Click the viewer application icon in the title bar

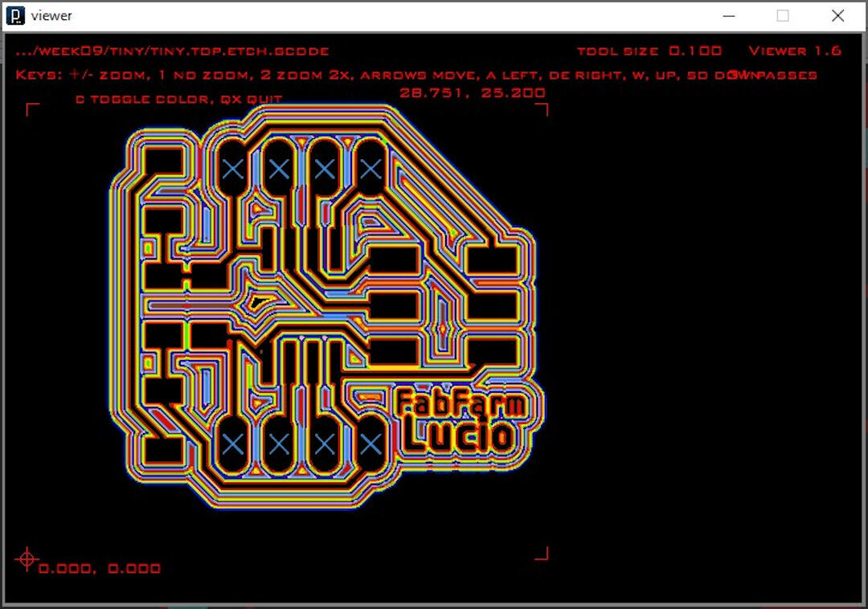pyautogui.click(x=15, y=16)
